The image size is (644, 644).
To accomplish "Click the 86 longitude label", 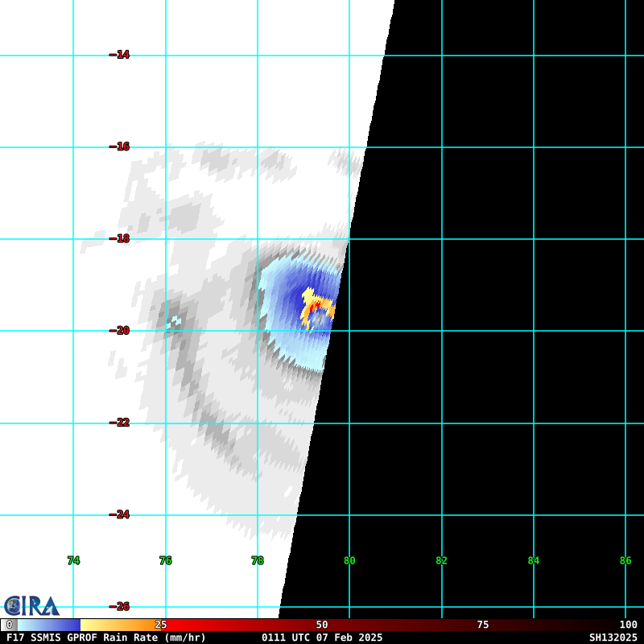I will coord(625,560).
